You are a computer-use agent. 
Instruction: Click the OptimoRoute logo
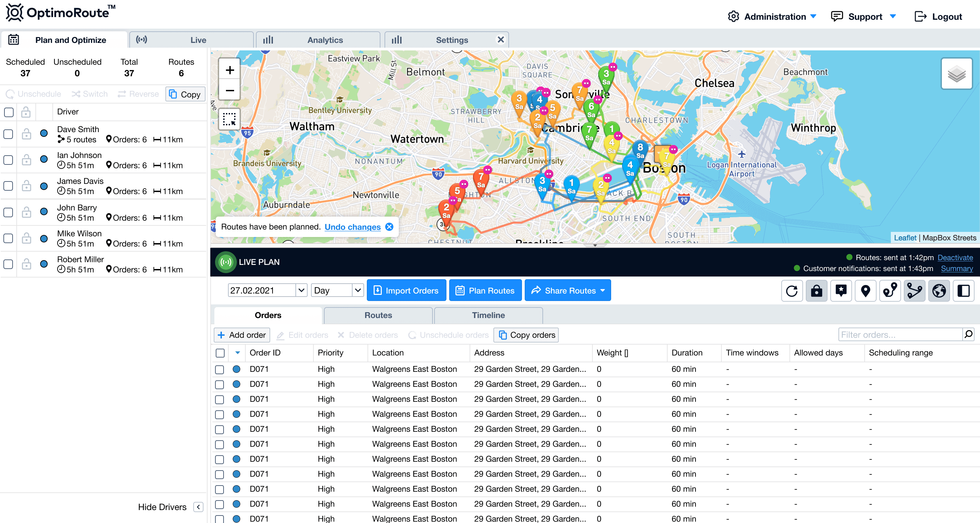(61, 13)
